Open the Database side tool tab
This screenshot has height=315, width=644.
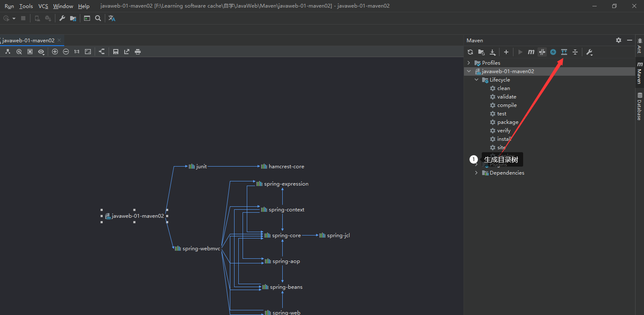pyautogui.click(x=639, y=107)
